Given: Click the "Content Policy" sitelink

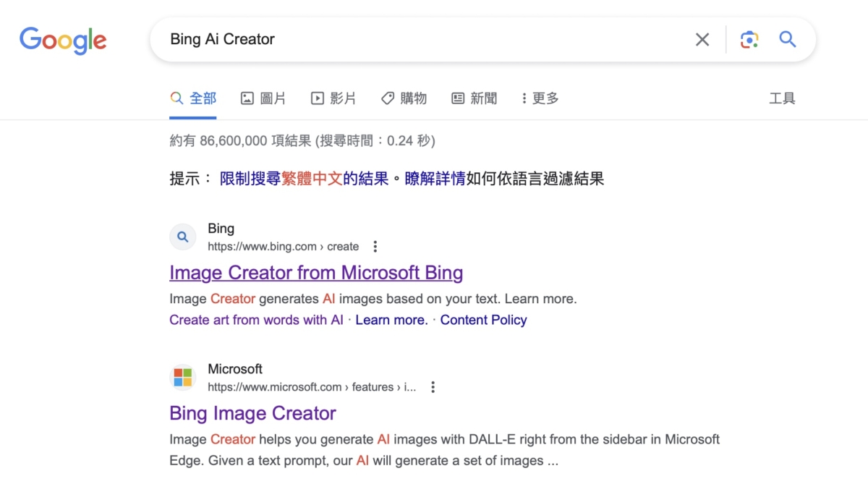Looking at the screenshot, I should [x=483, y=320].
